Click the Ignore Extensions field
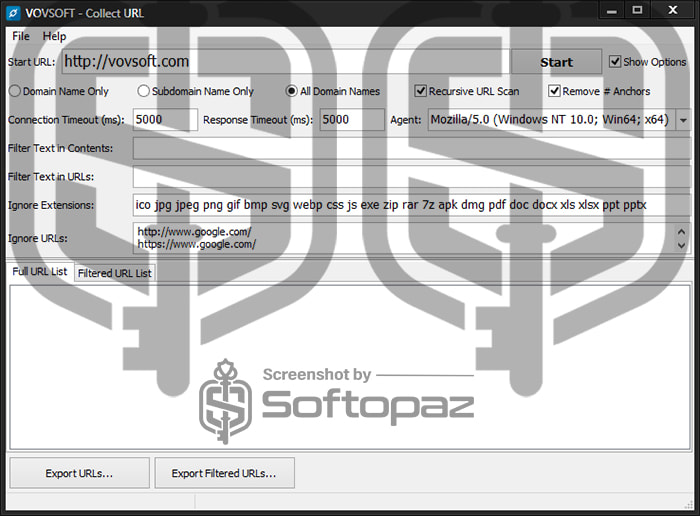This screenshot has width=700, height=516. [412, 205]
